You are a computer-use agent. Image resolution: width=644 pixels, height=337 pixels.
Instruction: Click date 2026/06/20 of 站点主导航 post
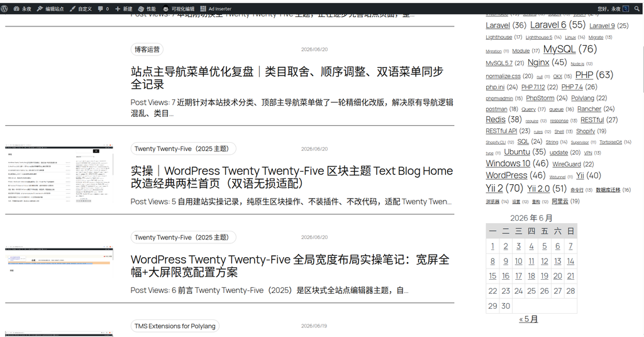[314, 49]
